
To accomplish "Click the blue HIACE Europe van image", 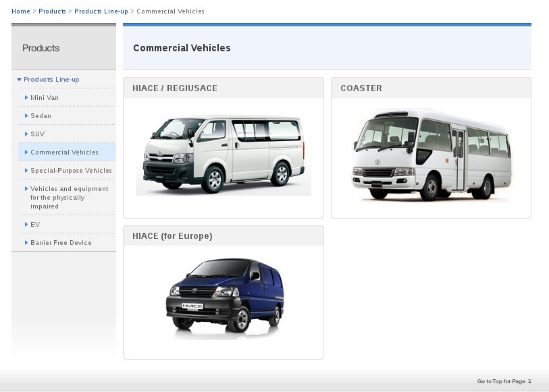I will pyautogui.click(x=225, y=297).
